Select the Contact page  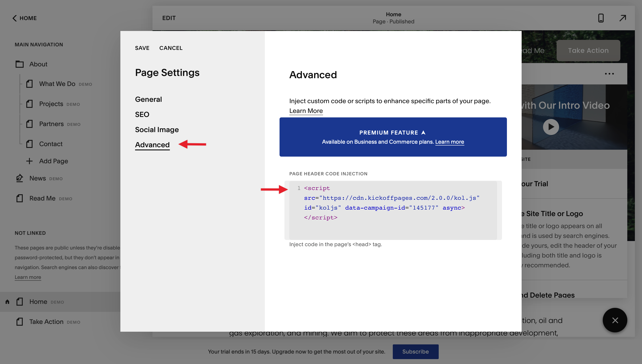51,144
